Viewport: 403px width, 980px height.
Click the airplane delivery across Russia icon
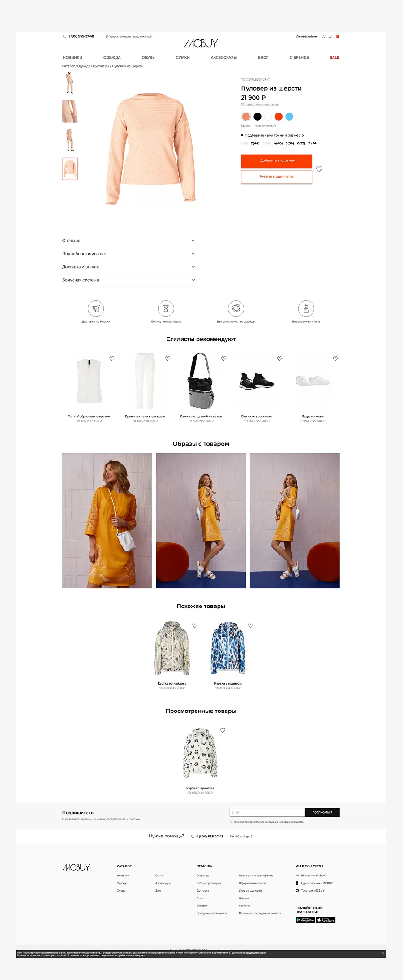96,308
